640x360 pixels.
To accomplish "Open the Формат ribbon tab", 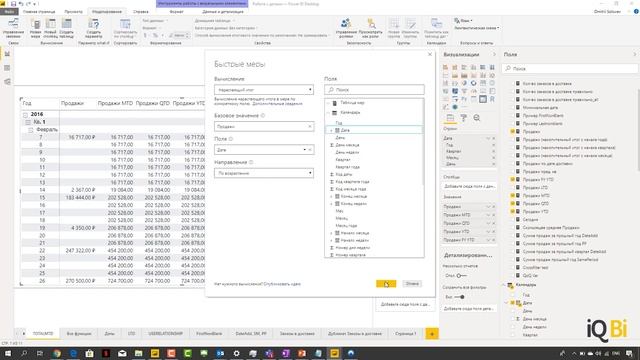I will [x=176, y=11].
